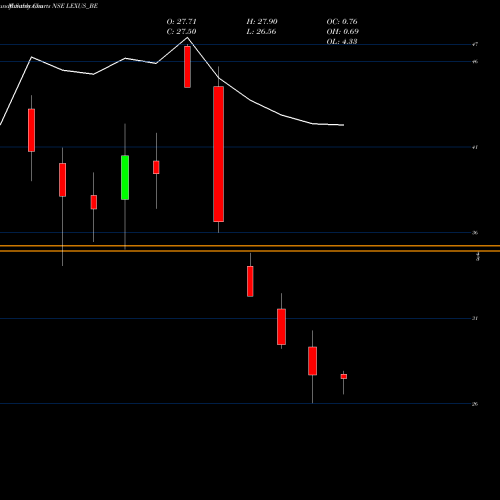This screenshot has width=500, height=500.
Task: Select the OL: 4.33 reading
Action: tap(342, 42)
